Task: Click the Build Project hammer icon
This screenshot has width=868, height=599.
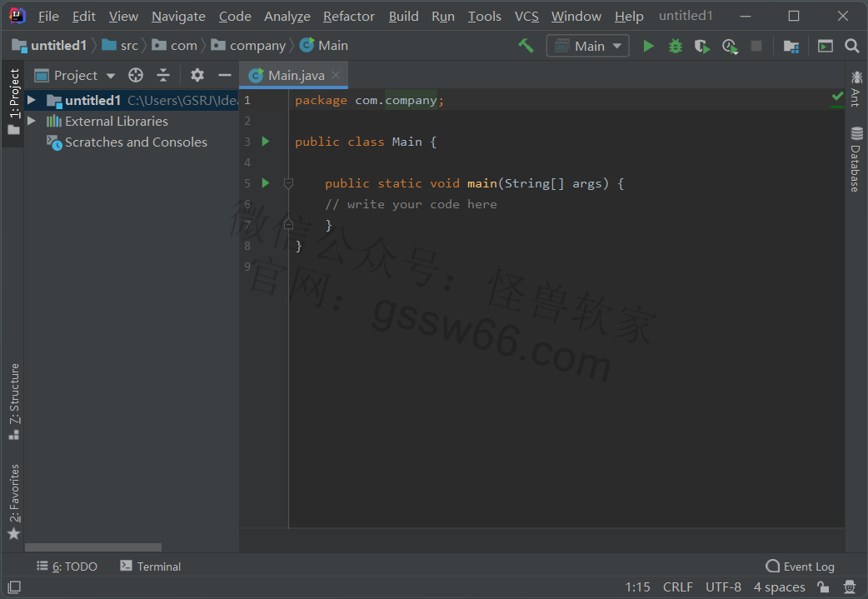Action: [526, 46]
